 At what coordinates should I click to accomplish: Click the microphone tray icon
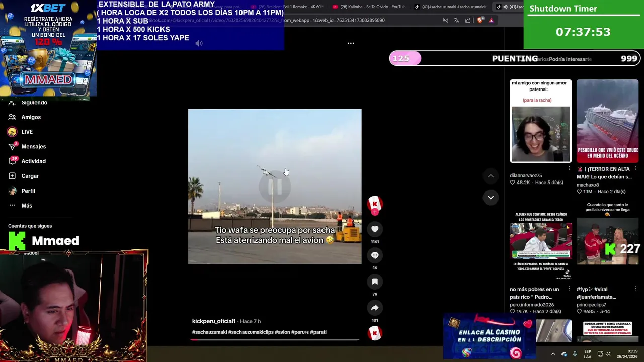tap(575, 354)
